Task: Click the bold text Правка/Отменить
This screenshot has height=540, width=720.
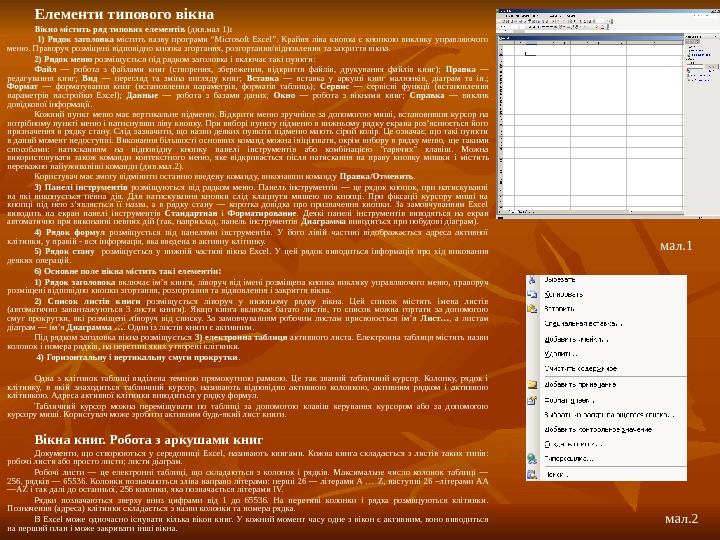Action: (x=377, y=176)
